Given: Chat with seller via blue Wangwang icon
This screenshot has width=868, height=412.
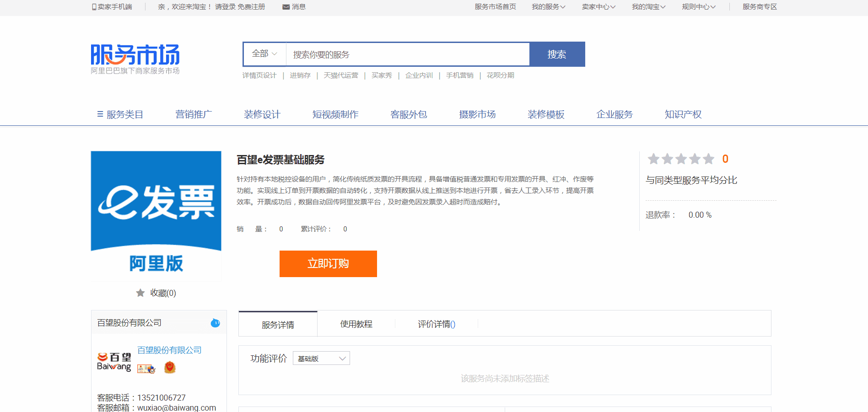Looking at the screenshot, I should (x=215, y=323).
